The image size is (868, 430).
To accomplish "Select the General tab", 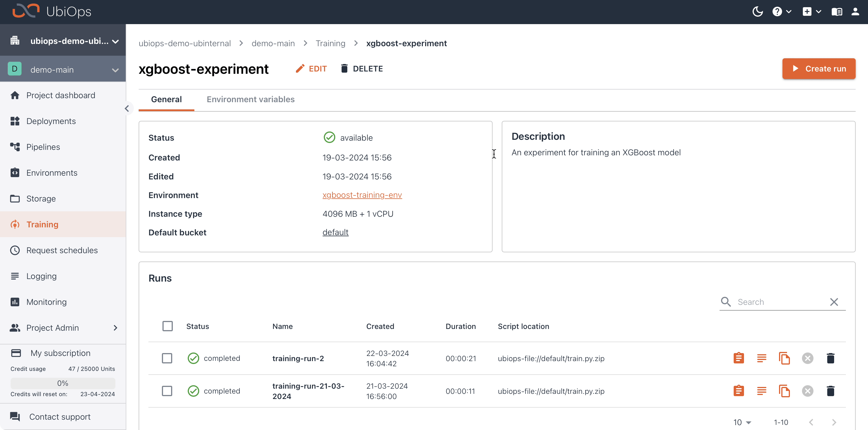I will (166, 100).
